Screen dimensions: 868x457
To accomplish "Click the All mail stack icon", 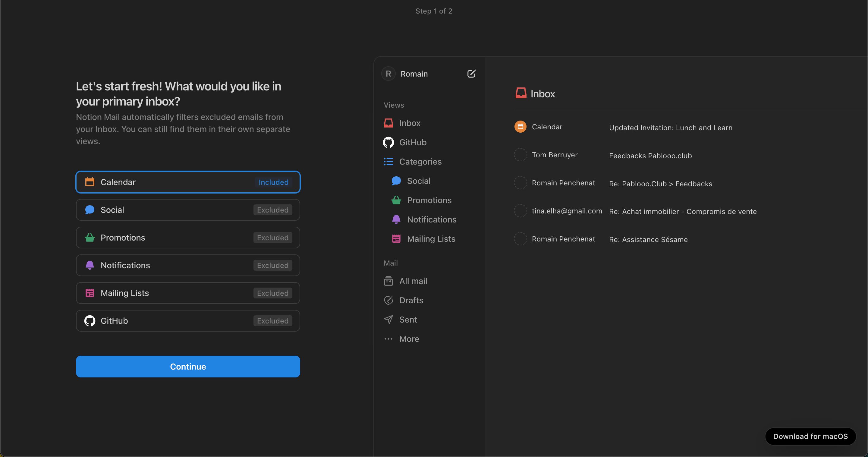I will point(388,281).
